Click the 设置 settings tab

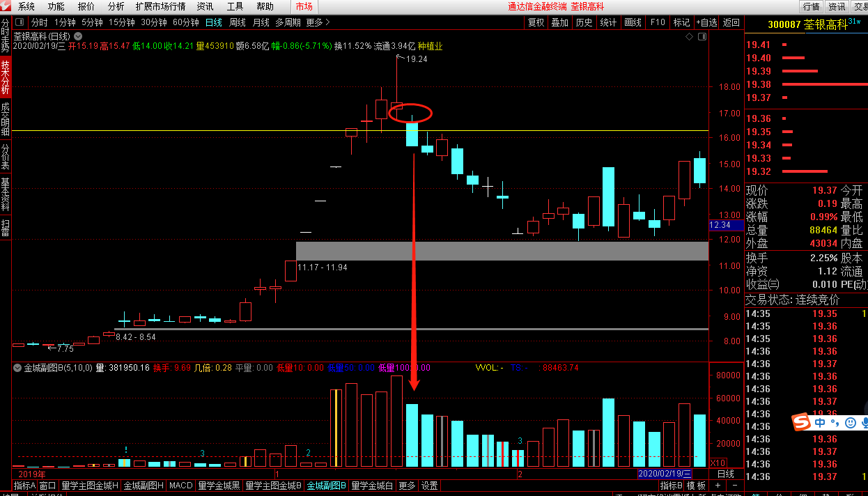point(430,486)
